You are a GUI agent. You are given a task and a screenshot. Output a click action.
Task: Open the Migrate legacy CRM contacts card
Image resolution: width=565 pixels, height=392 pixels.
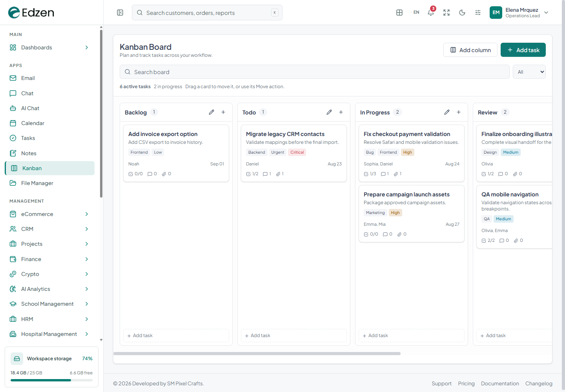294,153
